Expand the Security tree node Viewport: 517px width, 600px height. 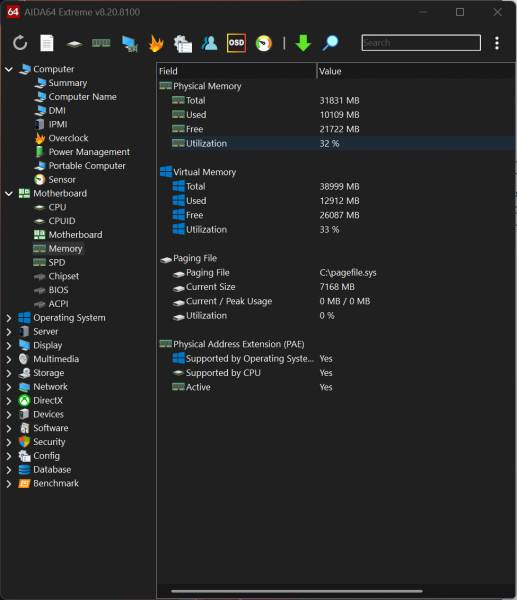[x=9, y=442]
